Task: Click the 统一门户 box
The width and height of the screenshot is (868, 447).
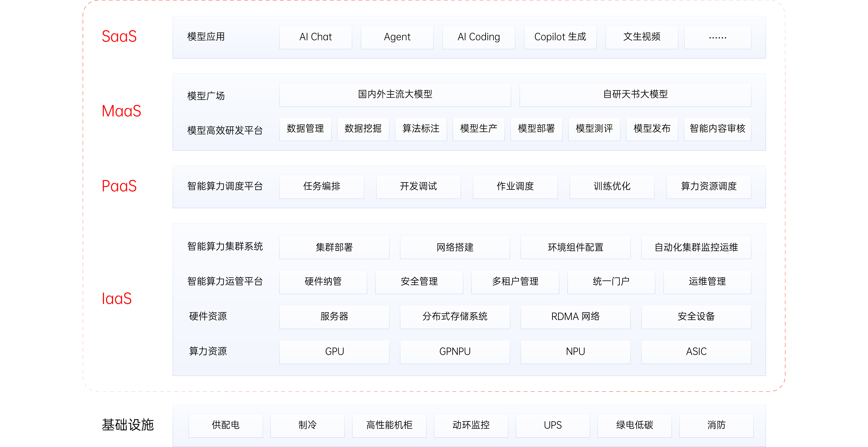Action: (x=611, y=282)
